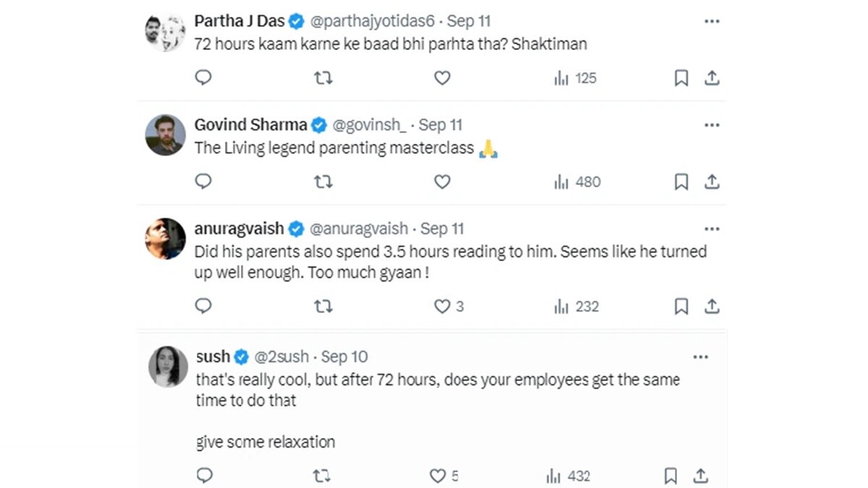This screenshot has height=488, width=868.
Task: Open more options on anuragvaish's tweet
Action: click(712, 229)
